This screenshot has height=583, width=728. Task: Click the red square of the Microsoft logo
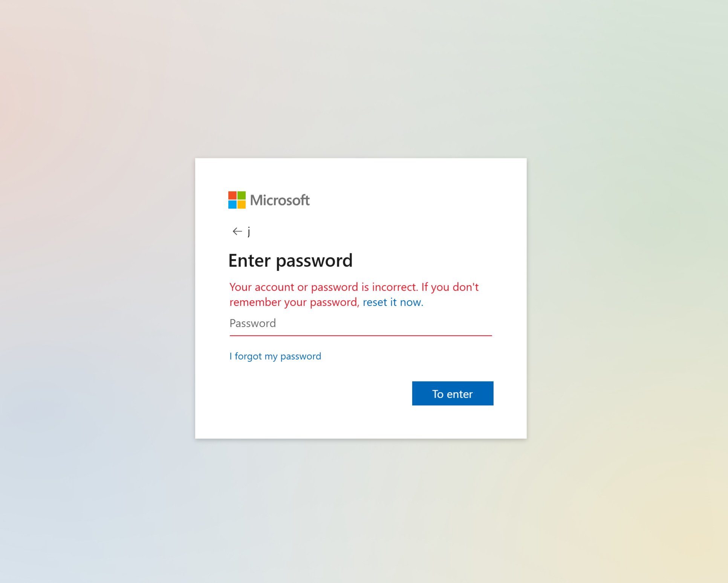pos(232,195)
